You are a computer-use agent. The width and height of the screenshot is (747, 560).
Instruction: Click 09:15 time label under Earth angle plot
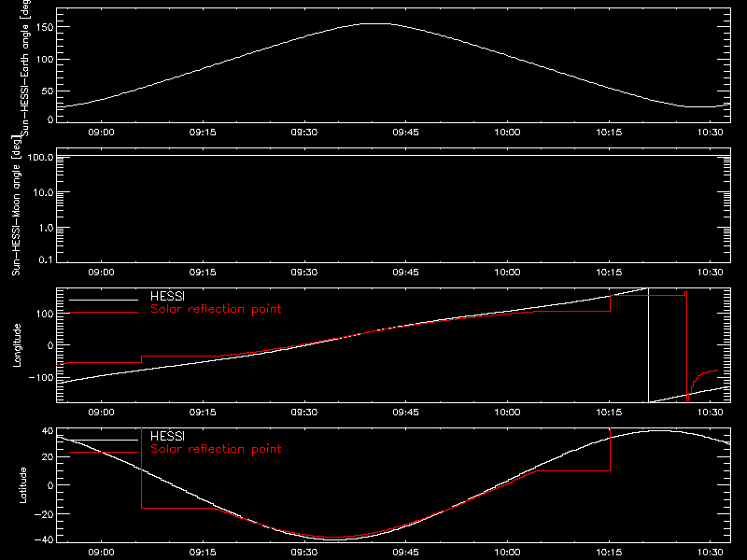coord(203,133)
